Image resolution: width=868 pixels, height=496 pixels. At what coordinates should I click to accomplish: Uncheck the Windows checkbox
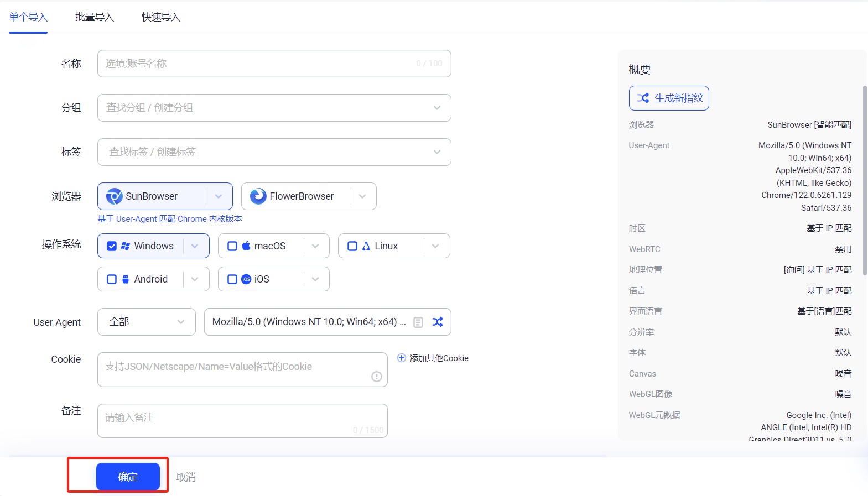(x=112, y=246)
